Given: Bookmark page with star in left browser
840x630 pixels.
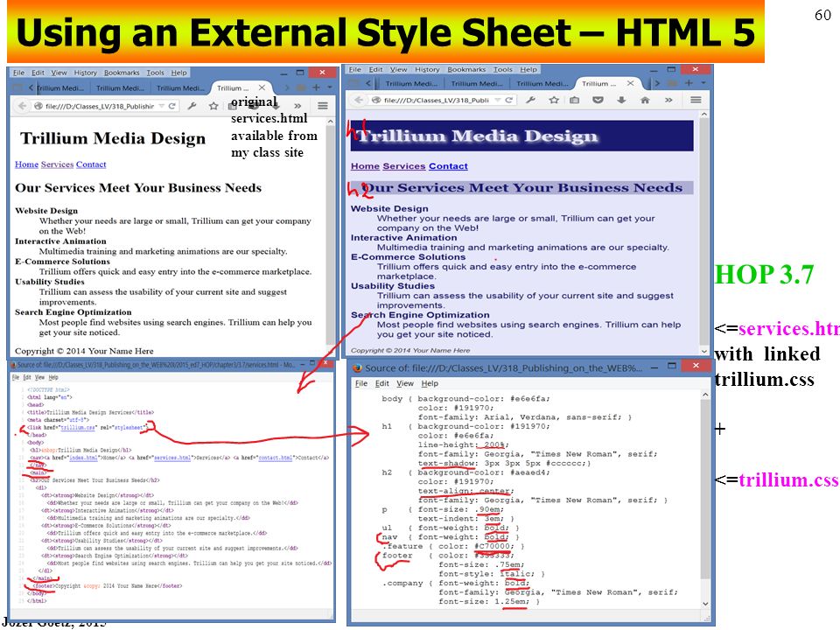Looking at the screenshot, I should tap(213, 106).
